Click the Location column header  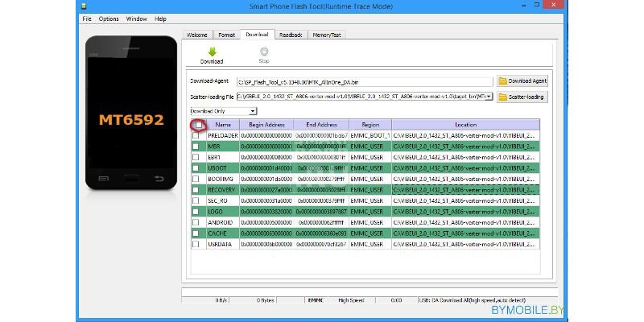[x=466, y=125]
